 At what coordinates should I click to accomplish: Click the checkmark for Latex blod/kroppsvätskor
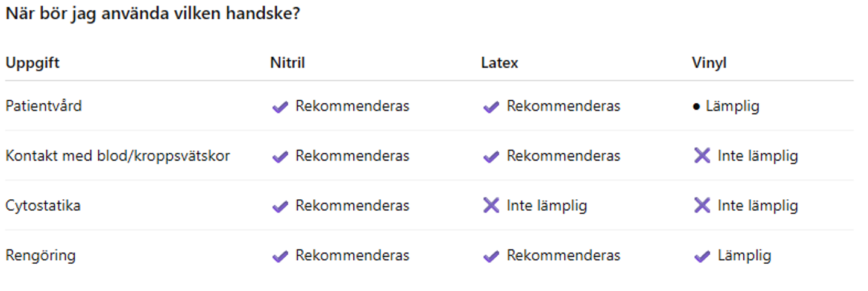coord(491,157)
